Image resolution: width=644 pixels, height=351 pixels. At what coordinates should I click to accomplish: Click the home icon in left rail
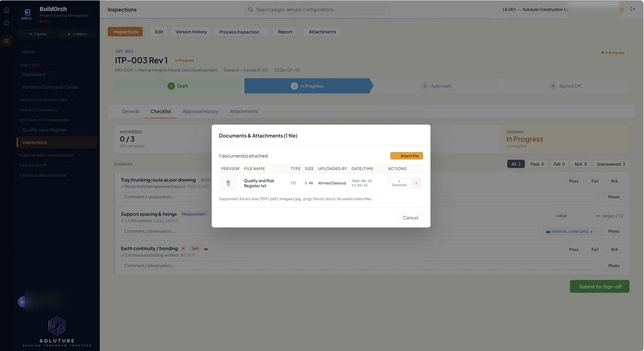click(x=6, y=10)
